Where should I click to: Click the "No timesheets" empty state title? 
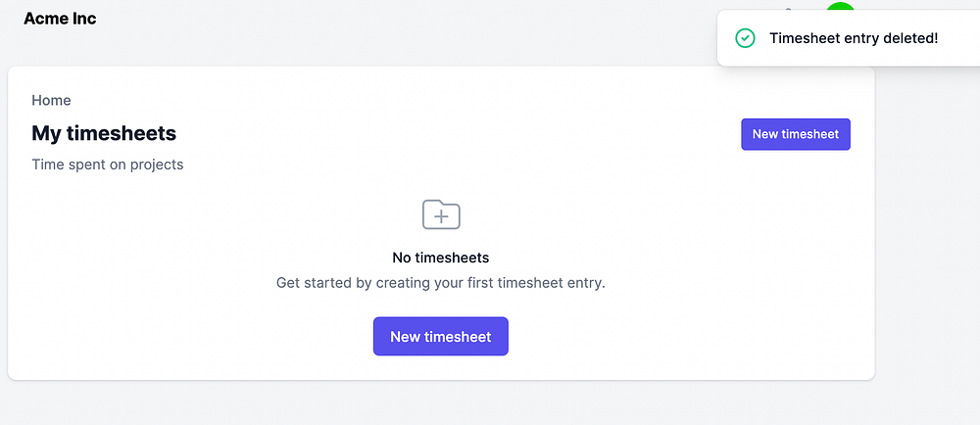tap(440, 258)
